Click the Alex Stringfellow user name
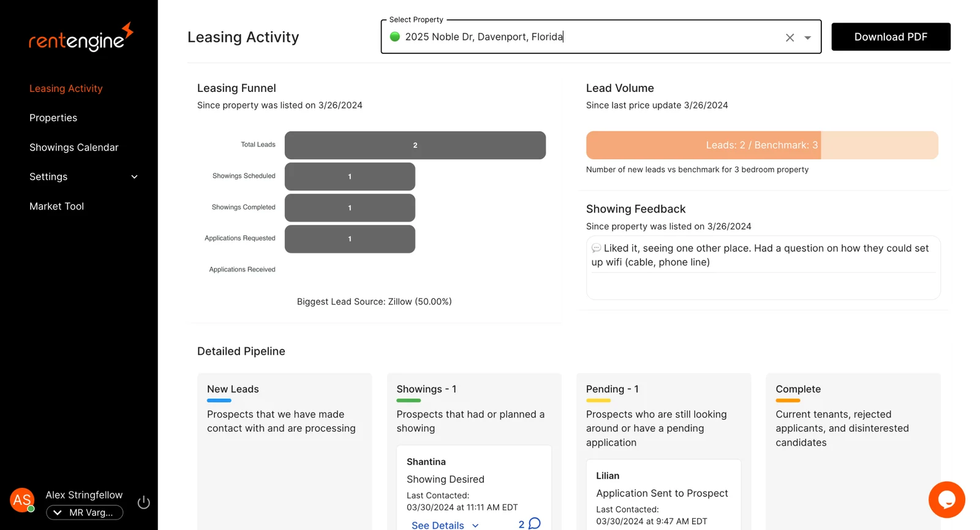 pos(84,494)
